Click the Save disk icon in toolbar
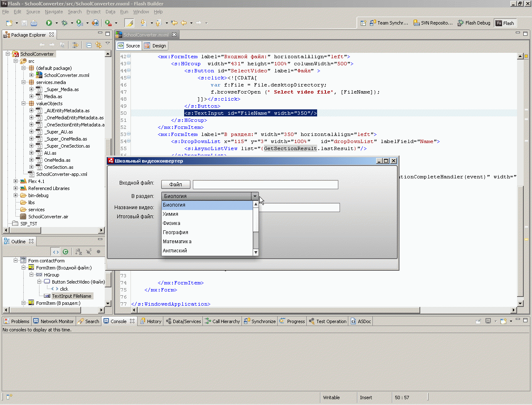 pyautogui.click(x=25, y=23)
